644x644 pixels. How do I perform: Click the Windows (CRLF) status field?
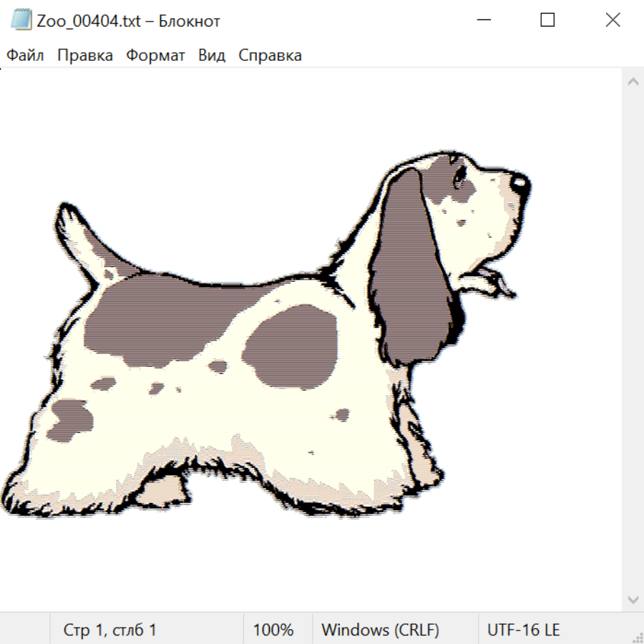click(x=380, y=630)
